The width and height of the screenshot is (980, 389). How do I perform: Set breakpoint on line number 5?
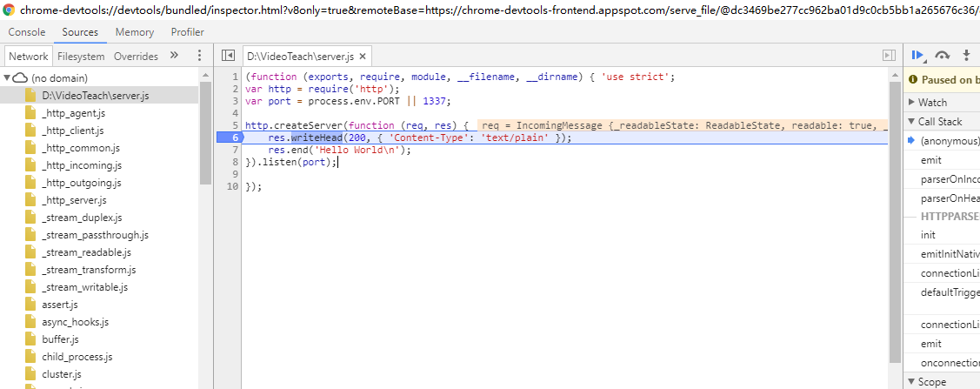click(x=235, y=125)
